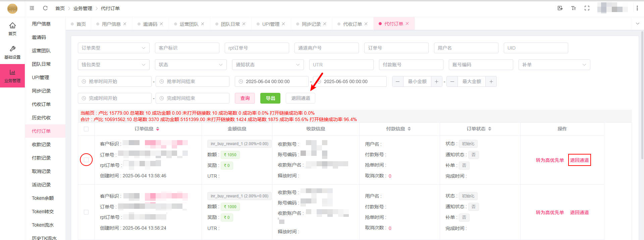Image resolution: width=644 pixels, height=240 pixels.
Task: Tick the second order row checkbox
Action: 86,212
